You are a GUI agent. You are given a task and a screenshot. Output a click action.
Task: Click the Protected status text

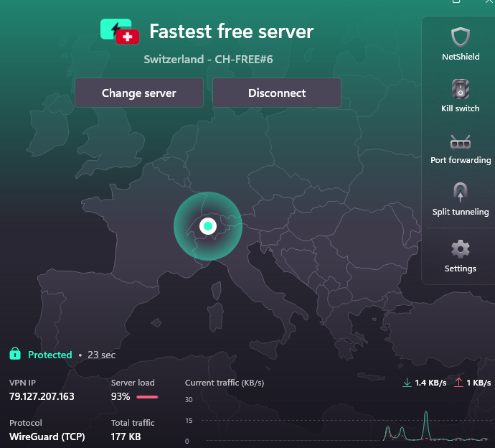[x=50, y=355]
